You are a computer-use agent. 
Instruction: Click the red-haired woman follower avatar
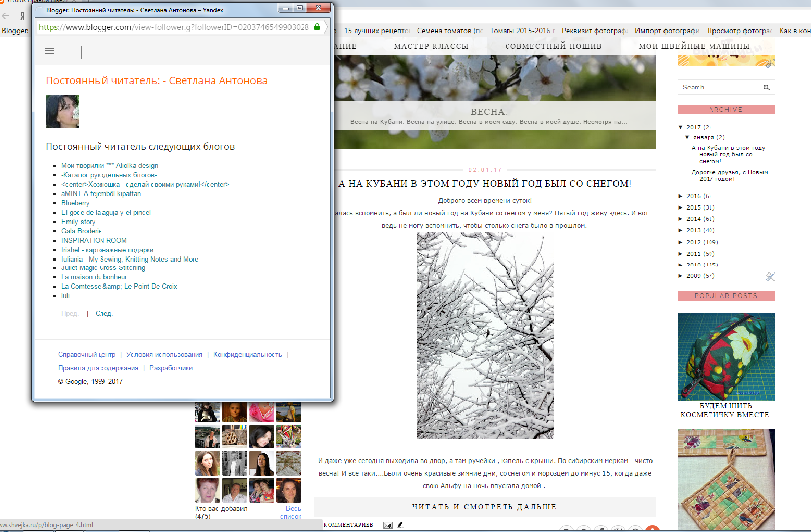207,490
